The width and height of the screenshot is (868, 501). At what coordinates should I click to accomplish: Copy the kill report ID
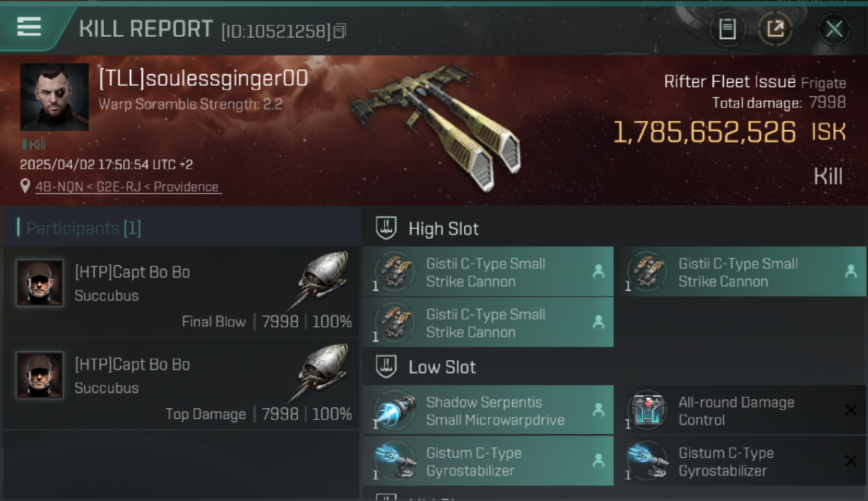pos(340,31)
